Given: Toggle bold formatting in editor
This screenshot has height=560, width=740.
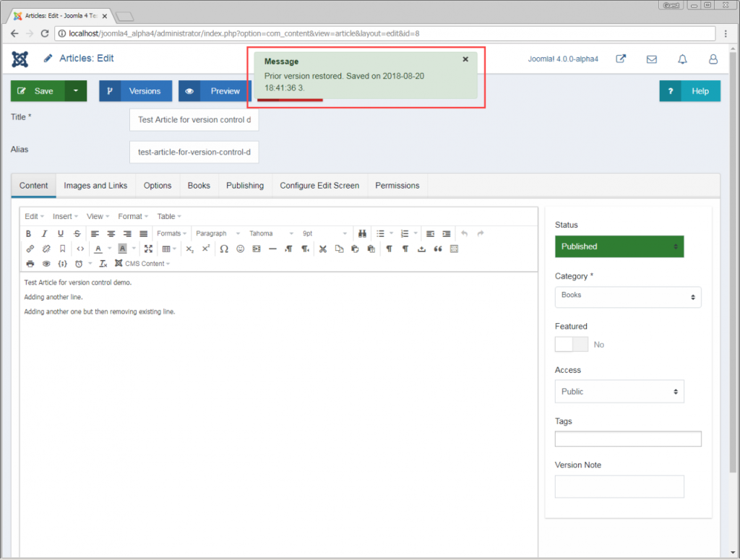Looking at the screenshot, I should 28,233.
